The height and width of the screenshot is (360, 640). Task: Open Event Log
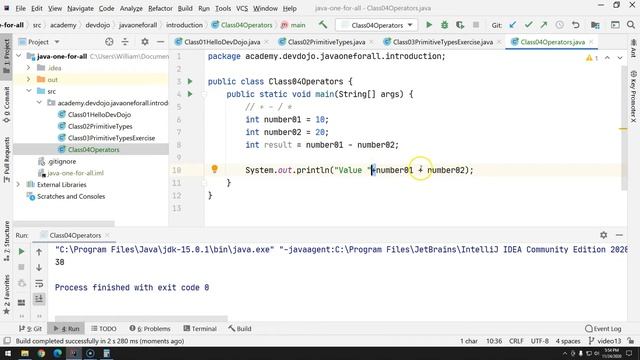click(603, 329)
